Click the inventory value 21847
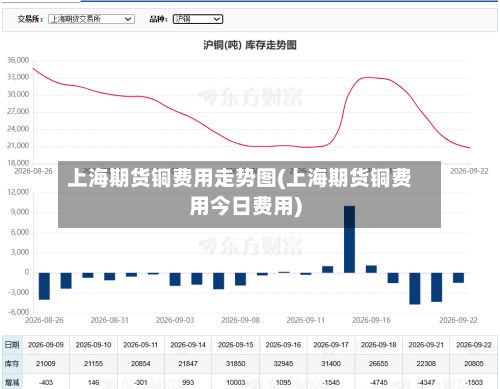 point(188,364)
